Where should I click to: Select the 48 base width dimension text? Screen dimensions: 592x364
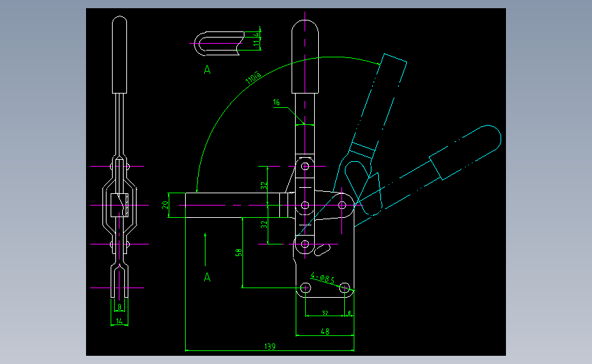tap(325, 331)
